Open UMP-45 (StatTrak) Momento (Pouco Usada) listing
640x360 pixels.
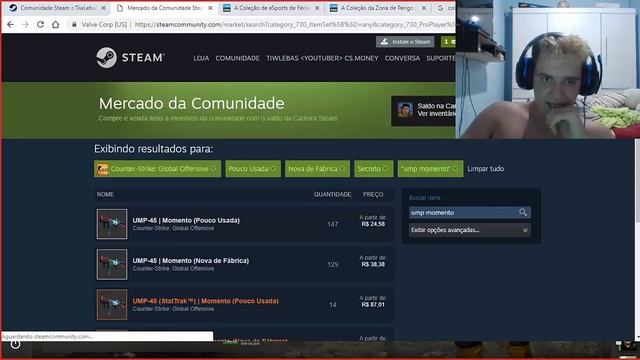[245, 304]
